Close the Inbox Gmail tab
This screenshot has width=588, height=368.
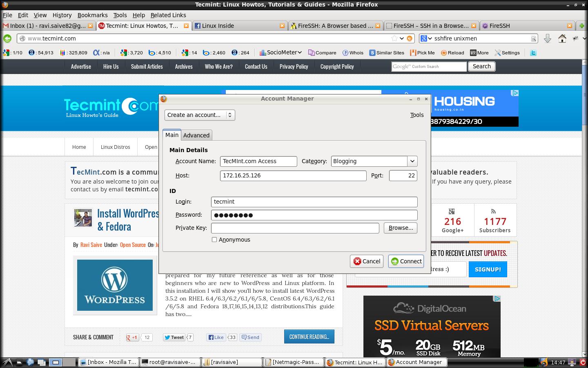(x=91, y=26)
